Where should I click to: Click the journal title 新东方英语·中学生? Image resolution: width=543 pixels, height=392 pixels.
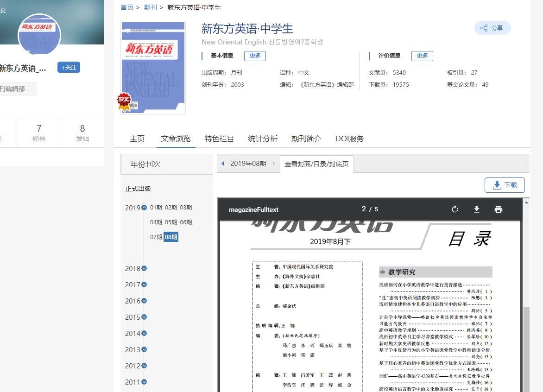(x=247, y=29)
